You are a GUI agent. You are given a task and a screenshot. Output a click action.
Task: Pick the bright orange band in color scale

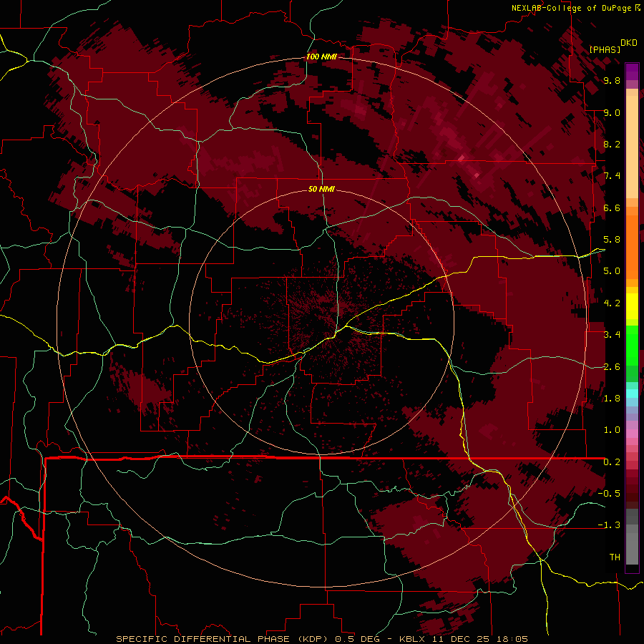click(x=632, y=247)
